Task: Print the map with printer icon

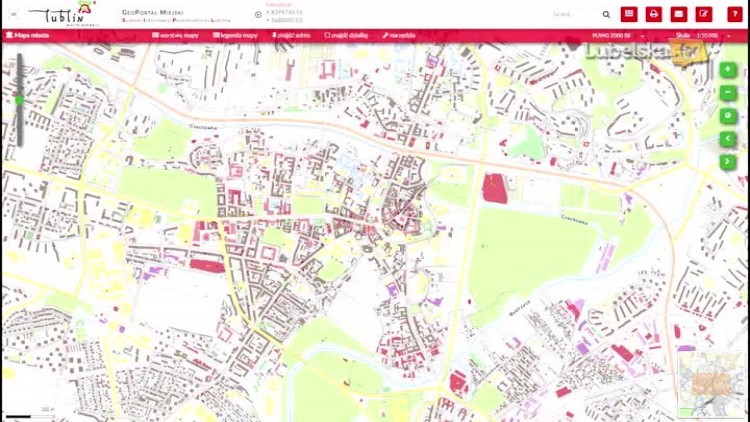Action: (654, 14)
